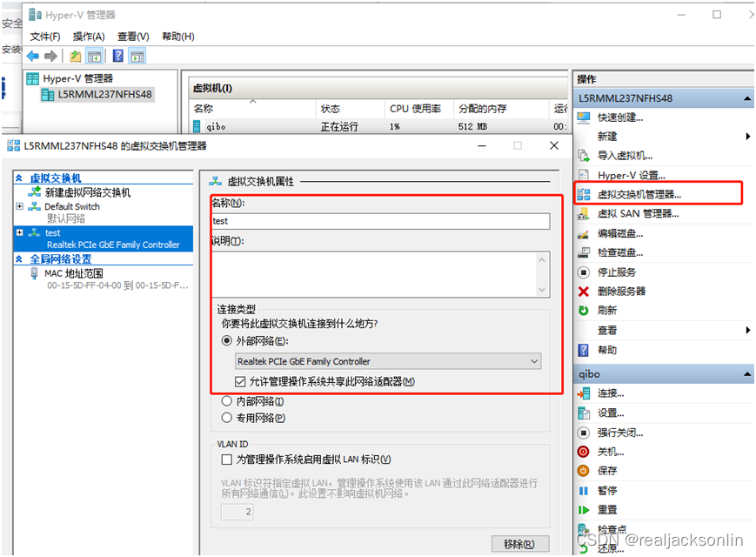Select MAC 地址范围 tree item
Screen dimensions: 756x557
pyautogui.click(x=73, y=273)
